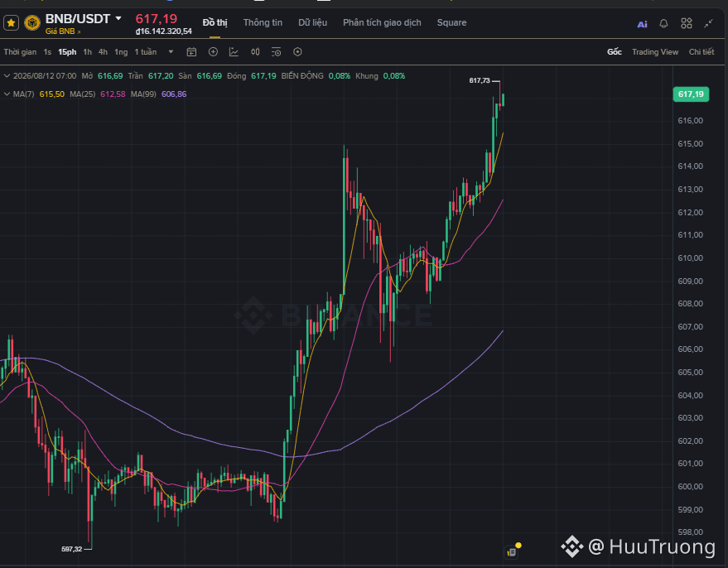This screenshot has width=728, height=568.
Task: Open the technical indicators chart icon
Action: (234, 52)
